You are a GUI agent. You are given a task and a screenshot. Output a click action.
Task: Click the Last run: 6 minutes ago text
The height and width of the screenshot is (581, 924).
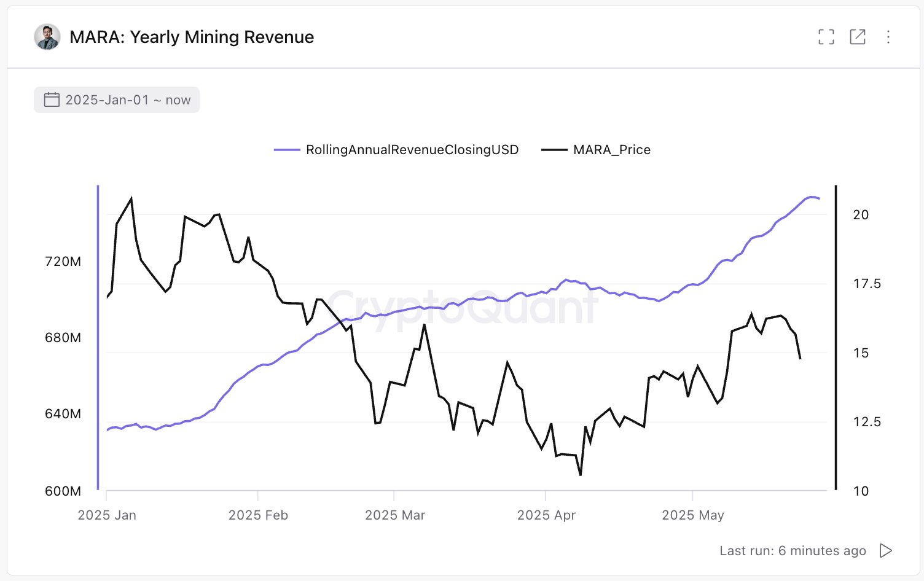(793, 551)
